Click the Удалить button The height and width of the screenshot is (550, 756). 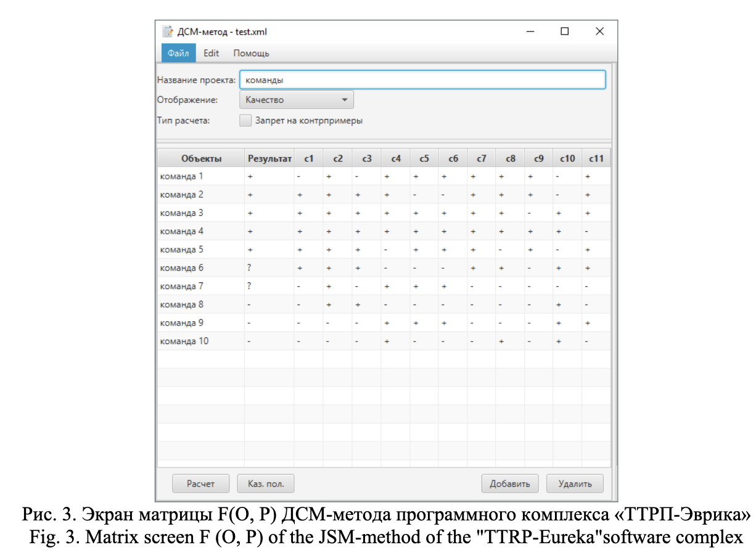click(575, 483)
